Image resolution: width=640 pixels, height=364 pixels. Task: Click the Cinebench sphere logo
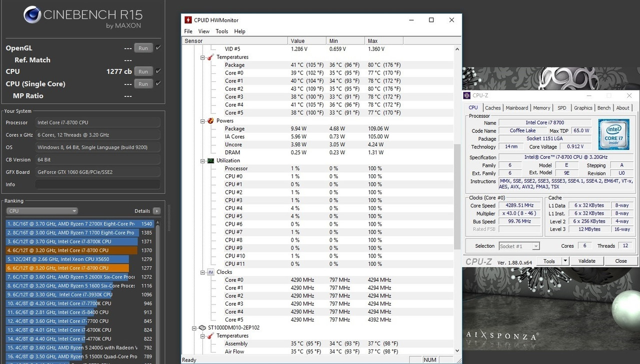[32, 15]
